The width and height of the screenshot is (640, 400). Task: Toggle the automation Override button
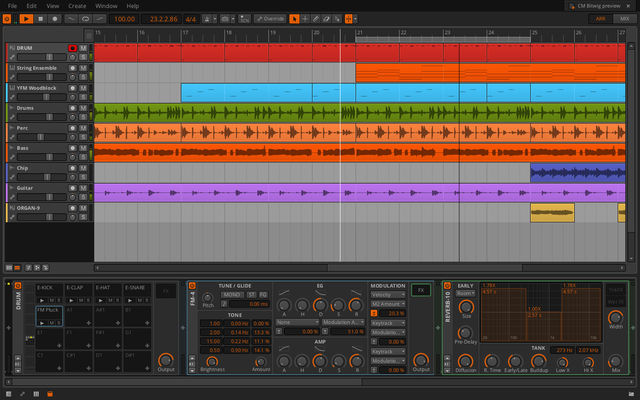pyautogui.click(x=270, y=19)
